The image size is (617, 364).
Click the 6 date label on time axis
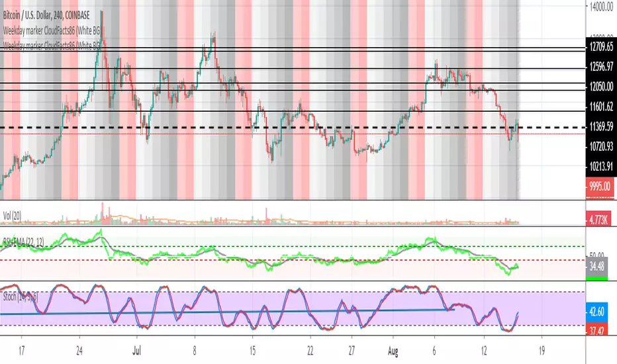pos(434,351)
